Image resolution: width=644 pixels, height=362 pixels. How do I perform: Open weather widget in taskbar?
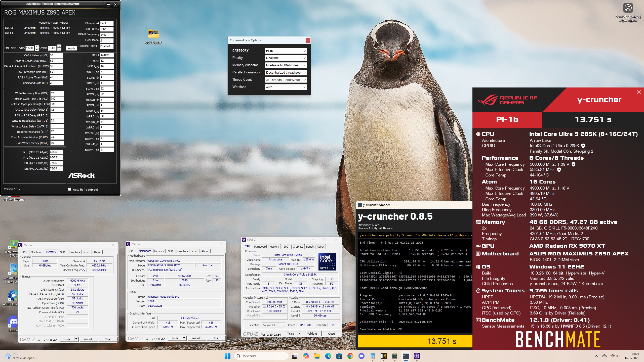click(21, 356)
